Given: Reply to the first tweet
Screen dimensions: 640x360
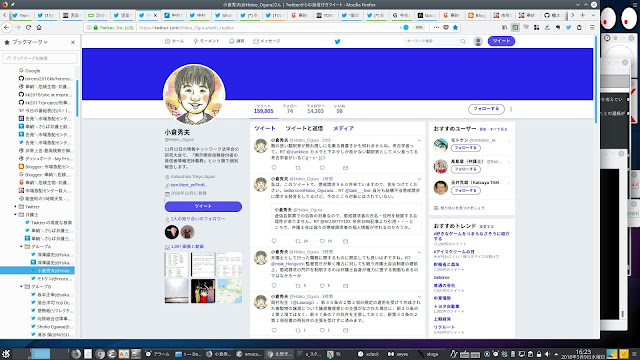Looking at the screenshot, I should coord(274,168).
